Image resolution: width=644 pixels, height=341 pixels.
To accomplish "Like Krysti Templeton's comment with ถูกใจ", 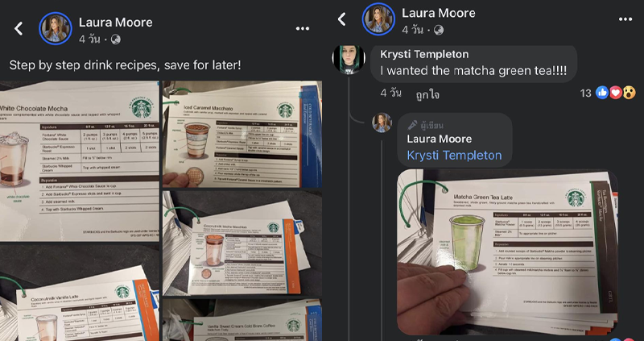I will [427, 94].
